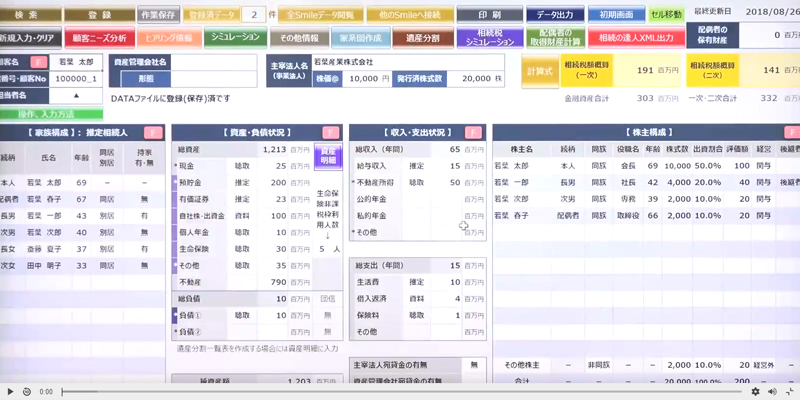800x400 pixels.
Task: Click the F button in 資産・負債状況 header
Action: click(331, 133)
